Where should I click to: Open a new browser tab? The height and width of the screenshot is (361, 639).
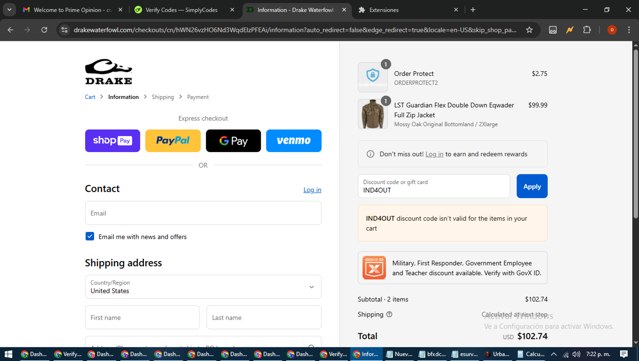pyautogui.click(x=473, y=10)
